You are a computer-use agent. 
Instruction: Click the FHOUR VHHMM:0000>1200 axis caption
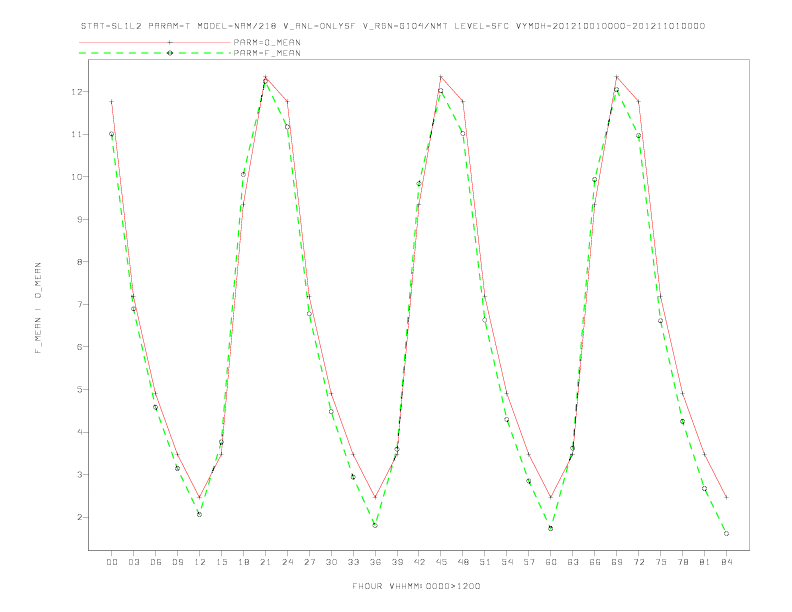coord(416,586)
